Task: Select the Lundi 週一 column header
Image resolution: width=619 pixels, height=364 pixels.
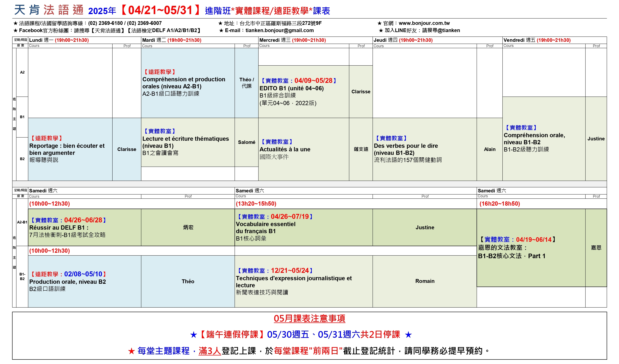Action: point(85,40)
